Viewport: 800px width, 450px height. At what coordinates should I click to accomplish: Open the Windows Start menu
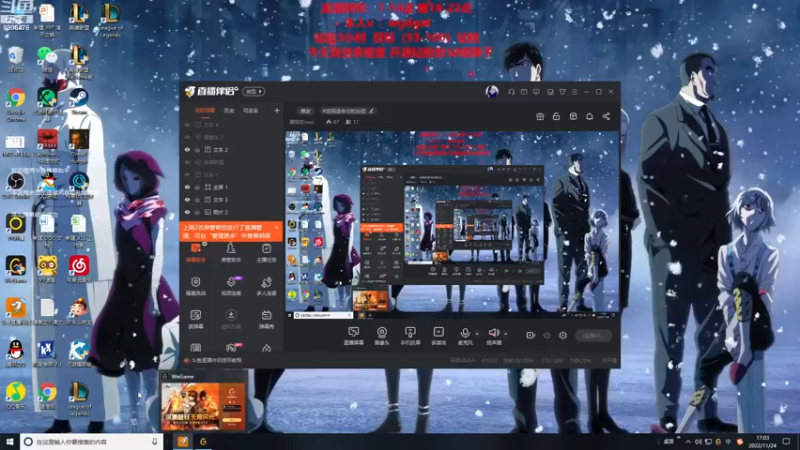click(x=10, y=441)
